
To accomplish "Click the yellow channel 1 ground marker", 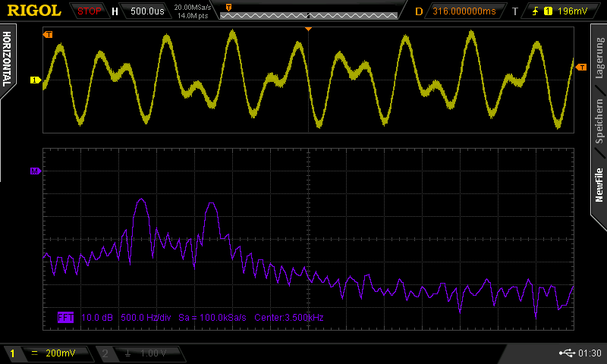I will pyautogui.click(x=36, y=80).
